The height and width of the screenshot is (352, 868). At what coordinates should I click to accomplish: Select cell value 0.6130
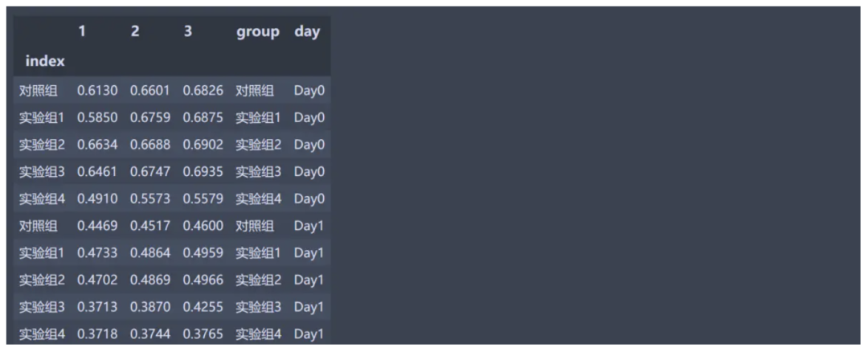coord(97,91)
